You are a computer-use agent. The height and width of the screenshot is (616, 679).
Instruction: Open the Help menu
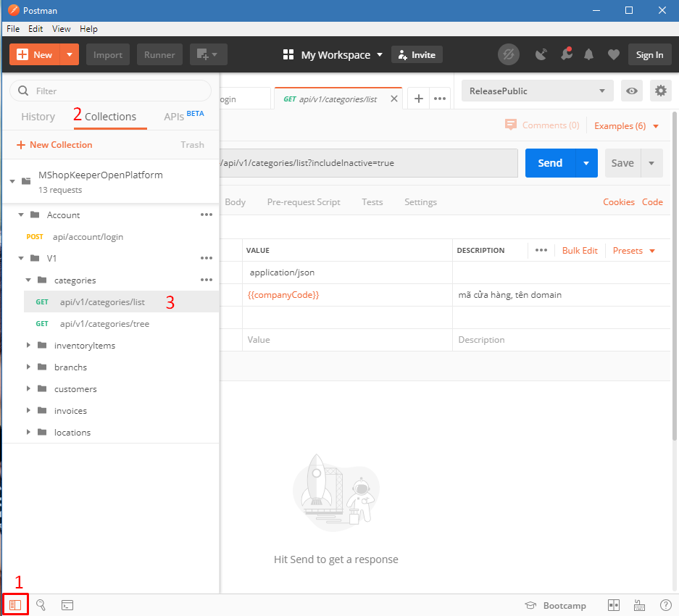[88, 28]
